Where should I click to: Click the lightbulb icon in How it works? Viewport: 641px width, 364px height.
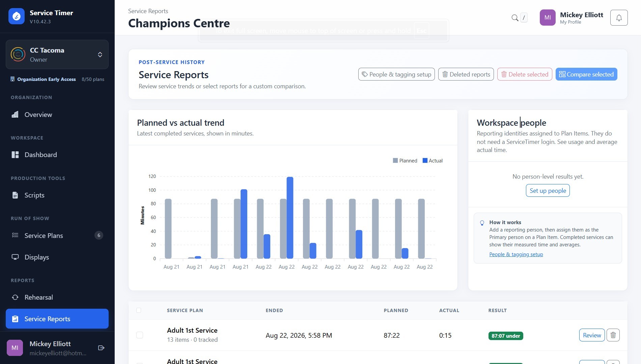[482, 223]
